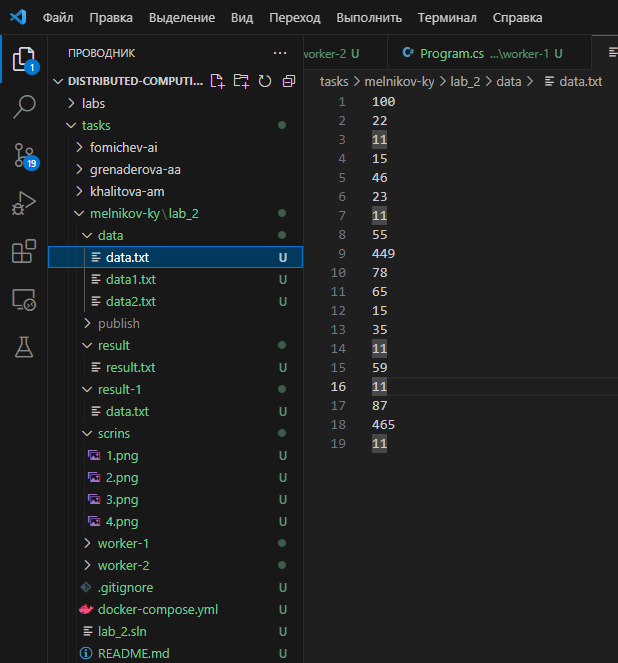Expand the labs folder

(x=93, y=103)
